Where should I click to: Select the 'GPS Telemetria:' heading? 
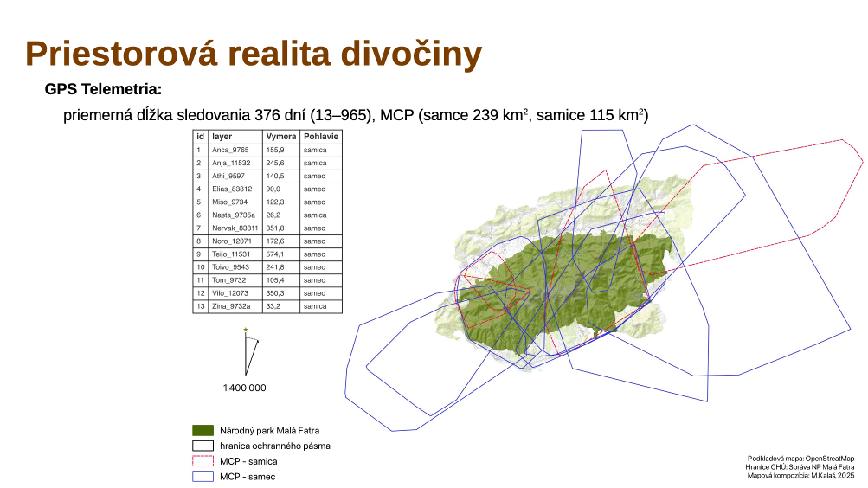click(103, 89)
